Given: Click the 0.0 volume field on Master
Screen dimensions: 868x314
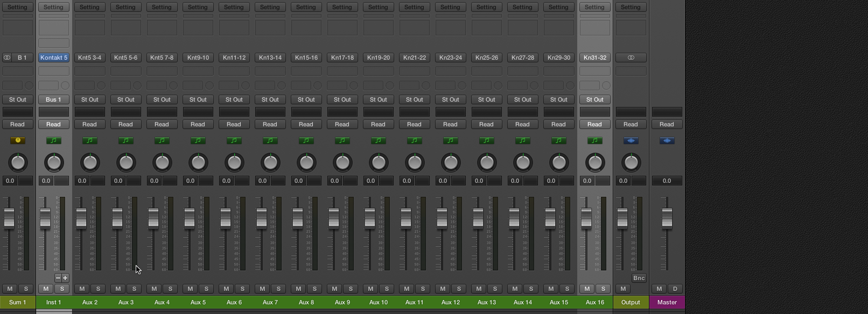Looking at the screenshot, I should click(667, 181).
